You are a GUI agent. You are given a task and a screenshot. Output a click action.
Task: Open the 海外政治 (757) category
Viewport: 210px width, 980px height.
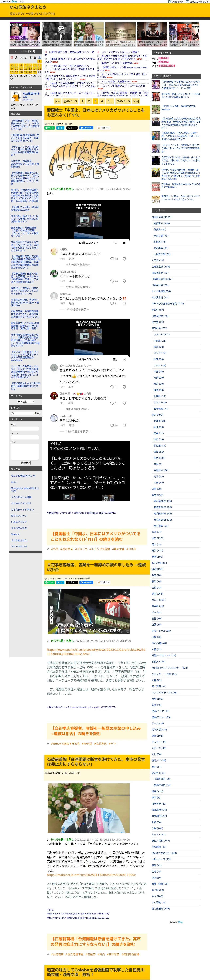pos(160,328)
